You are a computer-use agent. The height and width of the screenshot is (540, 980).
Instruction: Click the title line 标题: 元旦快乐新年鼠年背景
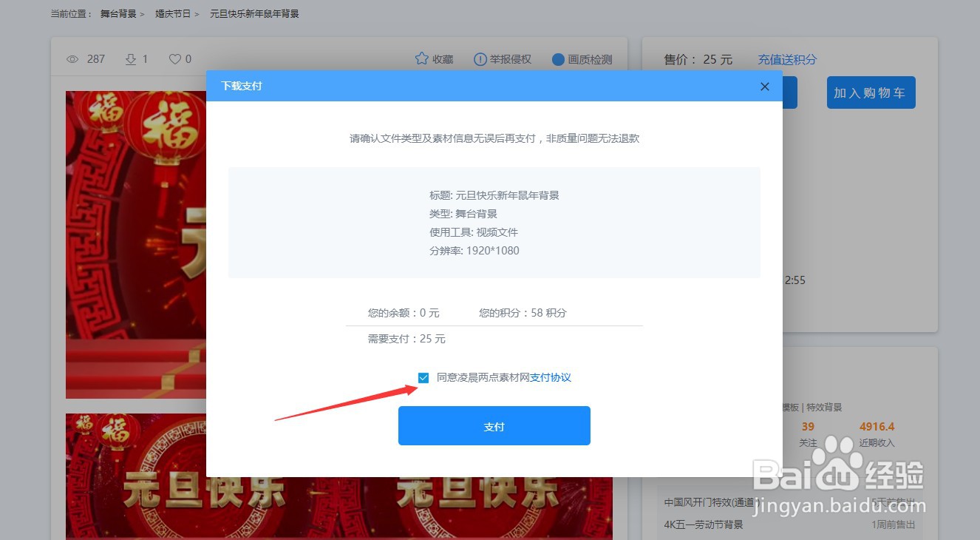tap(494, 196)
